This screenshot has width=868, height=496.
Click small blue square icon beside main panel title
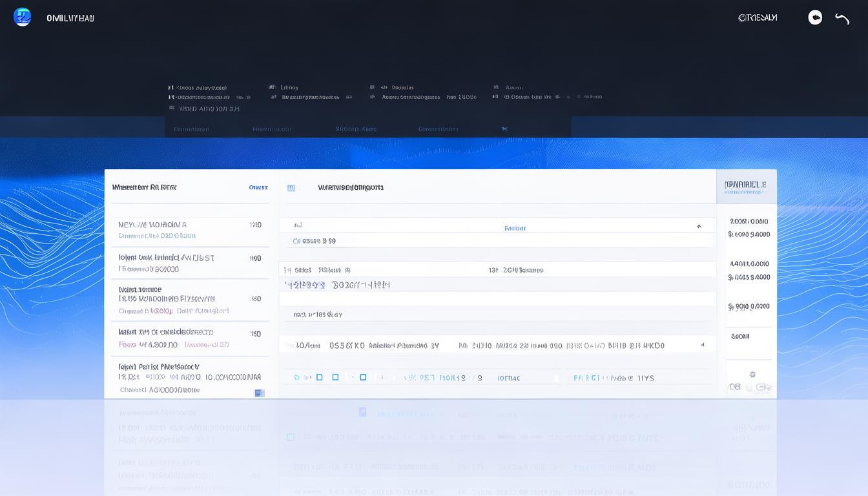click(291, 188)
